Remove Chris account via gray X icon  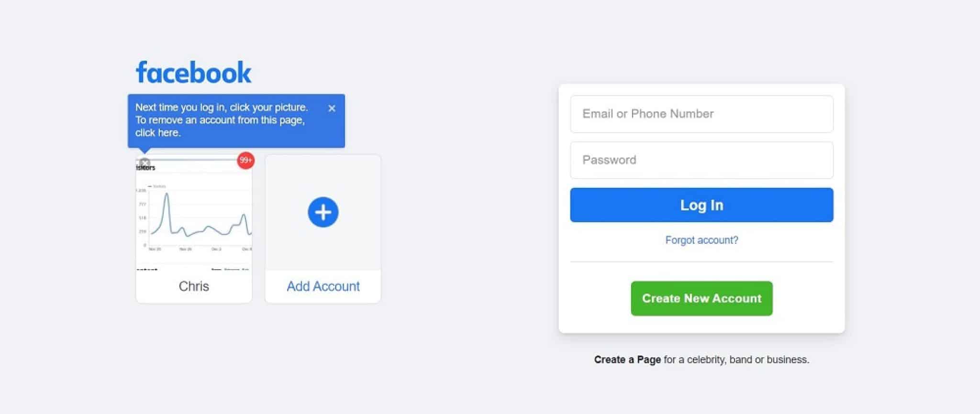(x=145, y=163)
